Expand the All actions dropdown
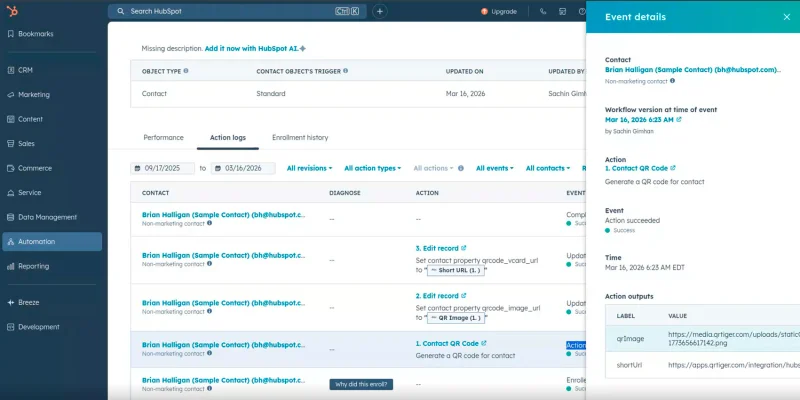The width and height of the screenshot is (800, 400). (x=433, y=168)
